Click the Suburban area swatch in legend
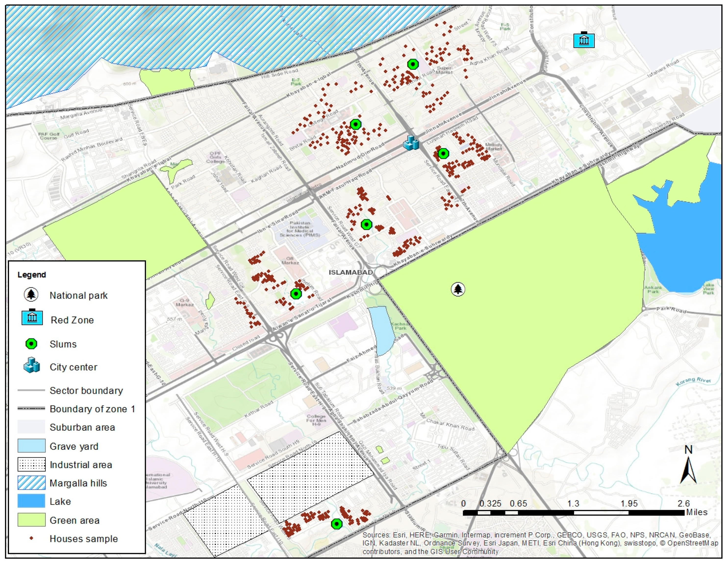Viewport: 728px width, 565px height. (x=31, y=427)
